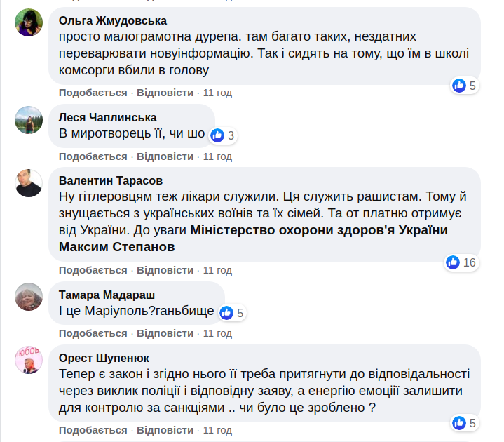This screenshot has width=504, height=442.
Task: Click like reaction icon on Ольга Жмудовська's comment
Action: coord(460,86)
